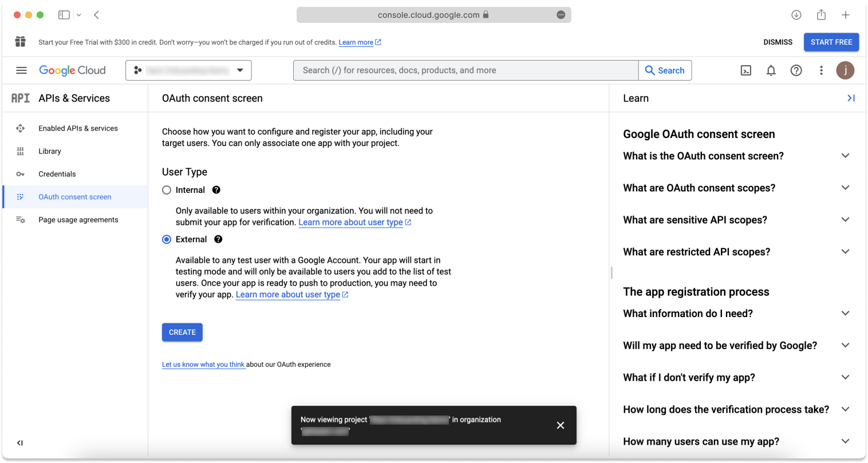Click the CREATE button
Screen dimensions: 868x463
182,332
